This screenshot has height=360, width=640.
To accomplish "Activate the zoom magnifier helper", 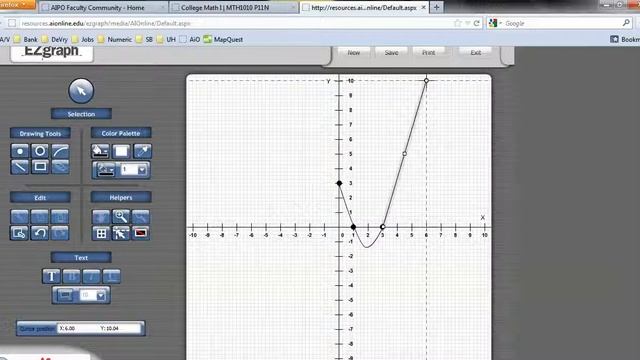I will click(121, 216).
